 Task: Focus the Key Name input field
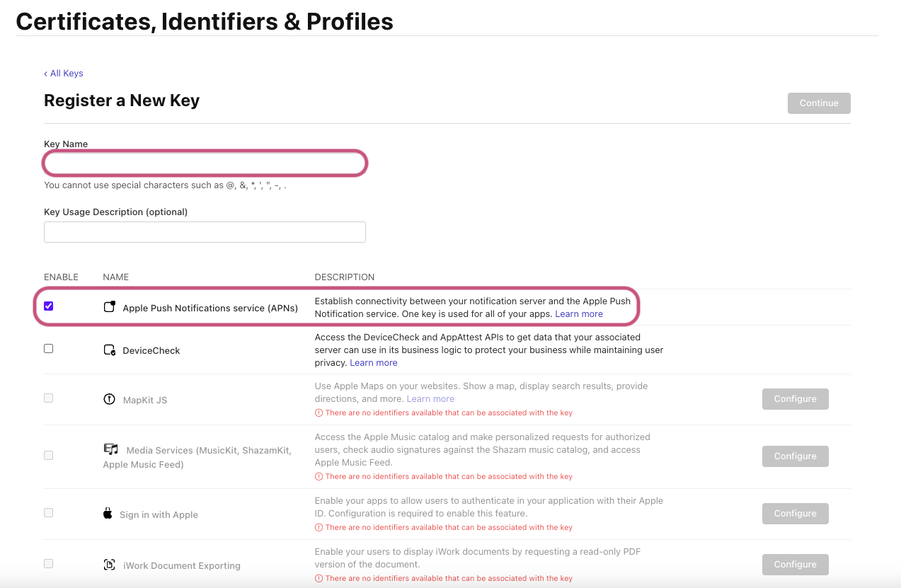click(205, 163)
